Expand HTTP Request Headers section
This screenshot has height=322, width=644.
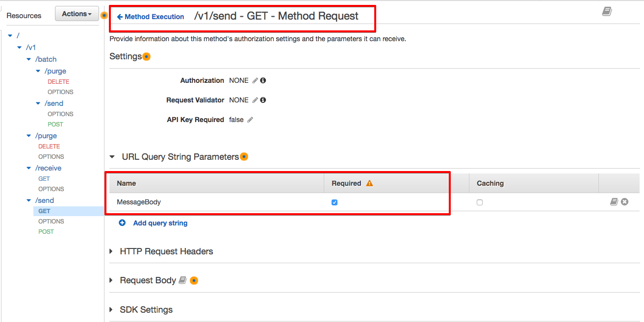[x=166, y=251]
